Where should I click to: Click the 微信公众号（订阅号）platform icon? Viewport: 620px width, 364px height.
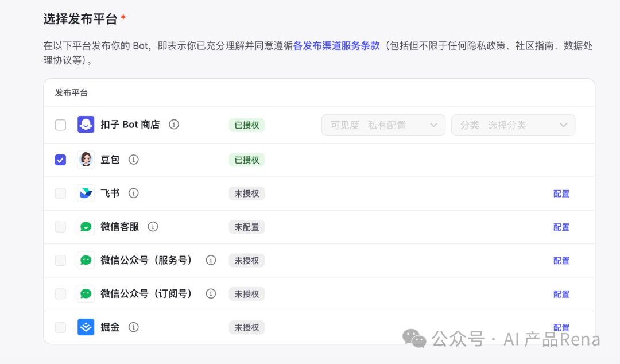[86, 293]
